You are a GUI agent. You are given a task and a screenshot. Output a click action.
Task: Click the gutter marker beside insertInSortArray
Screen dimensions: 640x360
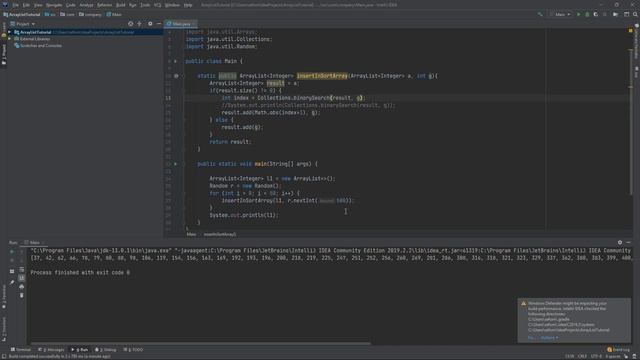[x=176, y=76]
